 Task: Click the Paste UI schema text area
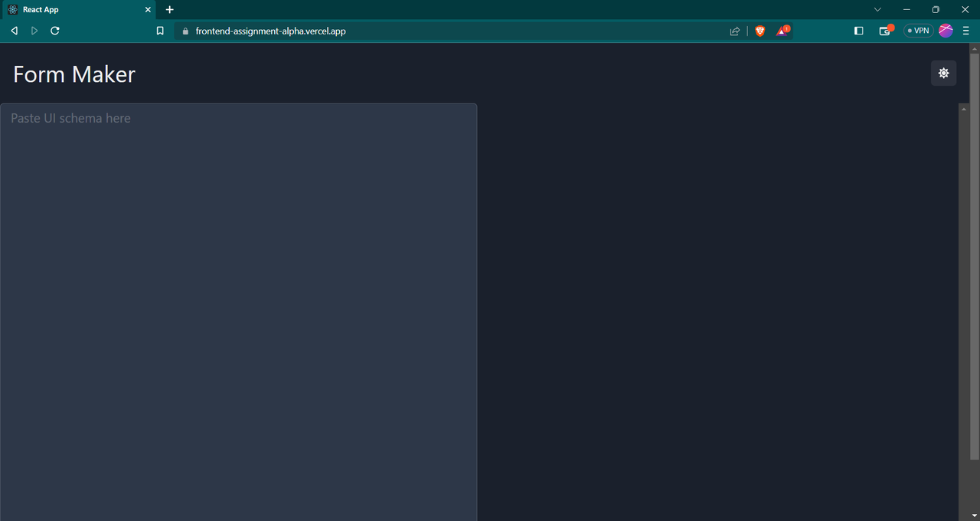(x=238, y=312)
